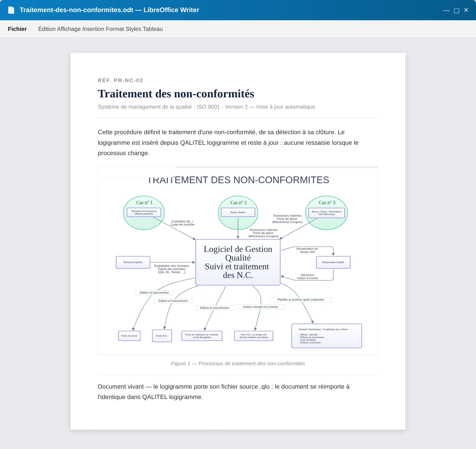Select the Données Statistiques box
The height and width of the screenshot is (449, 476).
[x=326, y=336]
